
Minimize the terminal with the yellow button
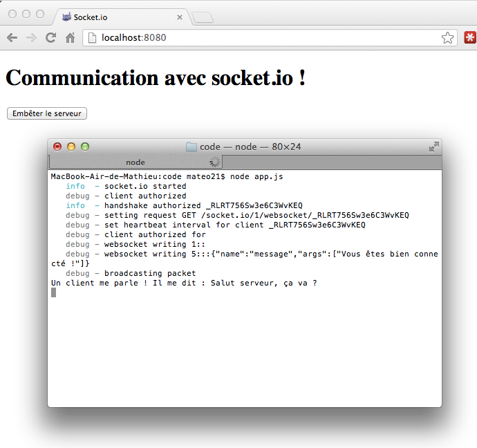coord(71,147)
